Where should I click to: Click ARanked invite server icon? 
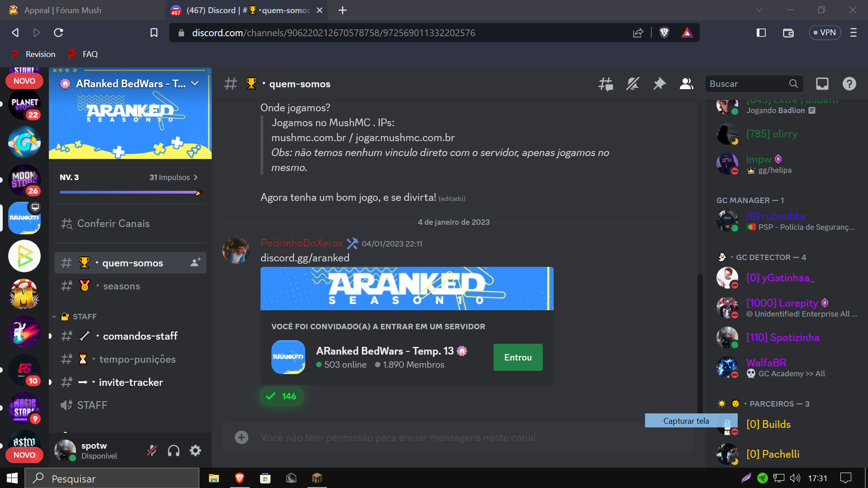[288, 357]
